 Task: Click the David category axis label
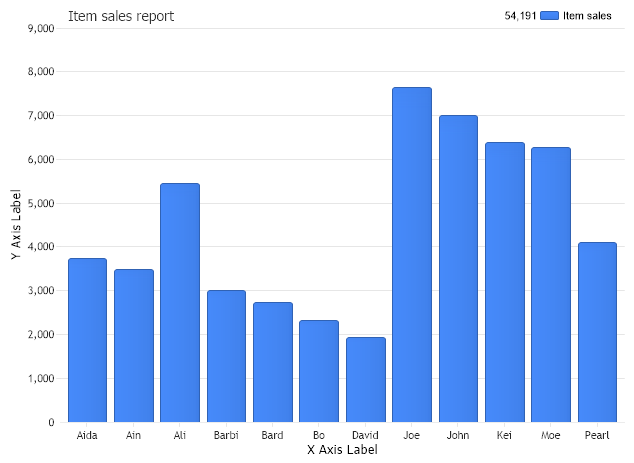pos(366,435)
